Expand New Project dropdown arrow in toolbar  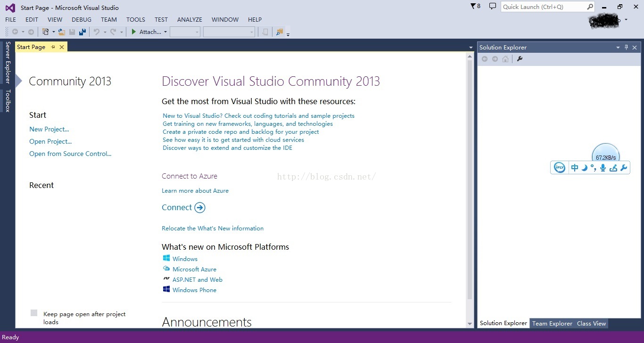pos(53,32)
